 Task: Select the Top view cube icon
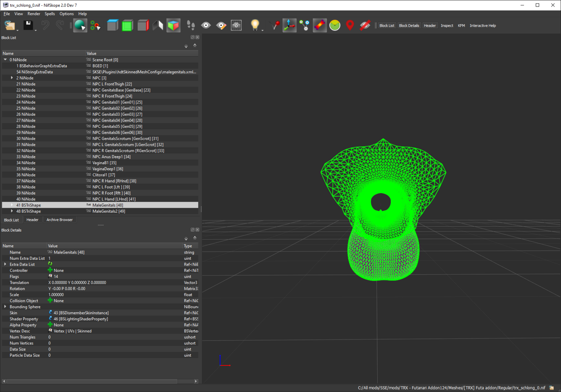(112, 25)
